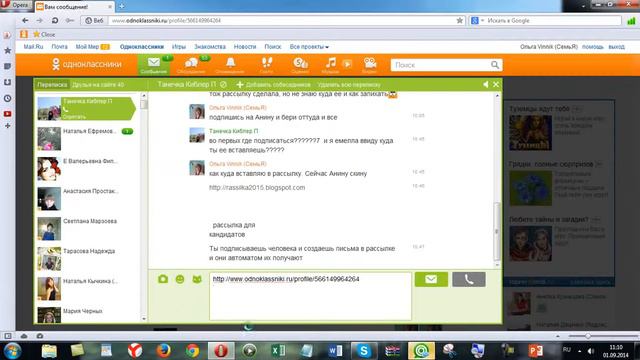Viewport: 640px width, 360px height.
Task: Open the rassilka2015.blogspot.com link in chat
Action: (257, 188)
